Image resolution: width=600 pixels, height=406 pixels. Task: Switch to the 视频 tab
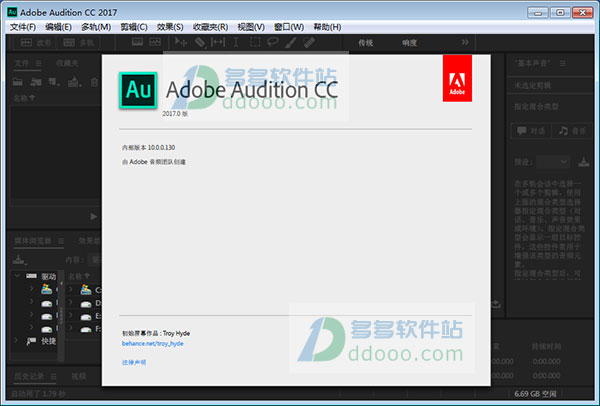coord(79,376)
